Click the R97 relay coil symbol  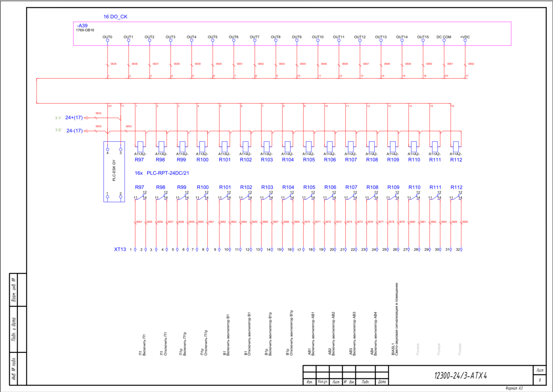(140, 146)
